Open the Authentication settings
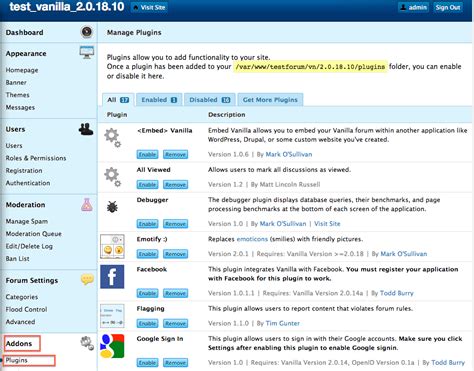 (x=28, y=183)
